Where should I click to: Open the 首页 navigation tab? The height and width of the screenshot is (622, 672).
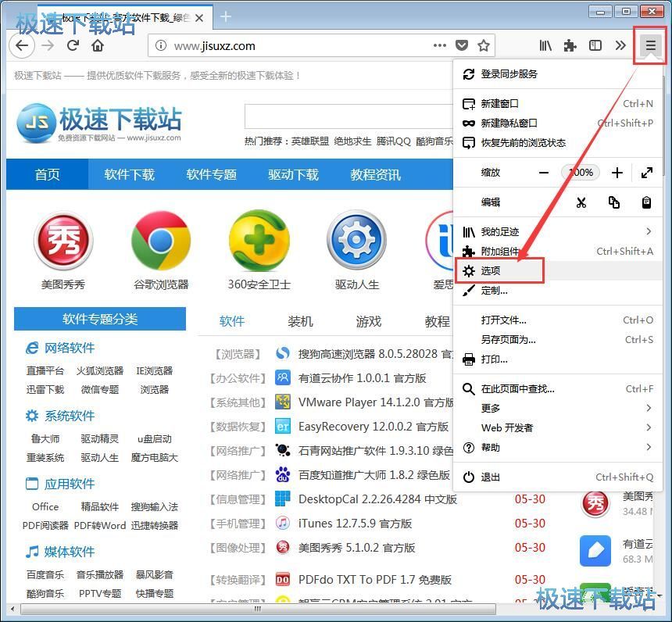click(x=47, y=174)
